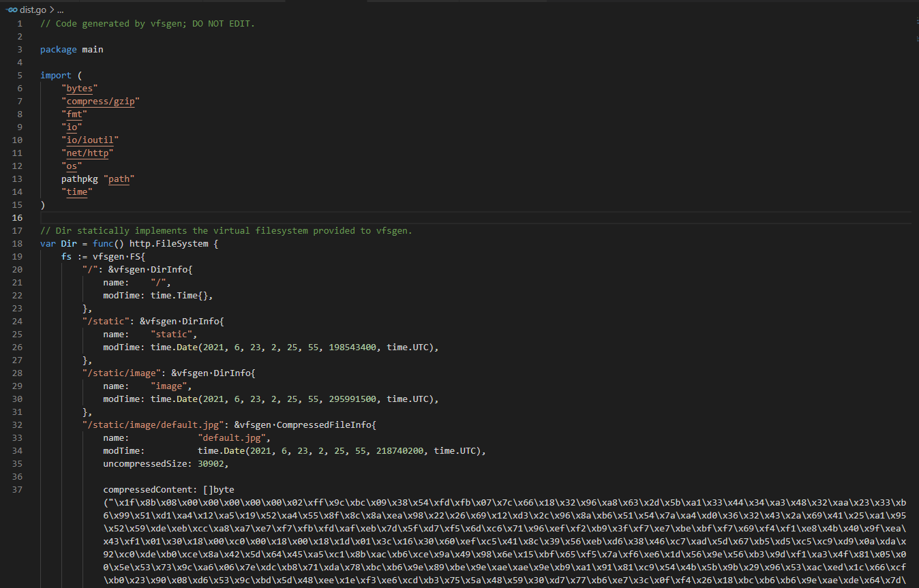Image resolution: width=919 pixels, height=588 pixels.
Task: Place cursor in "Code generated by vfsgen" comment
Action: (147, 24)
